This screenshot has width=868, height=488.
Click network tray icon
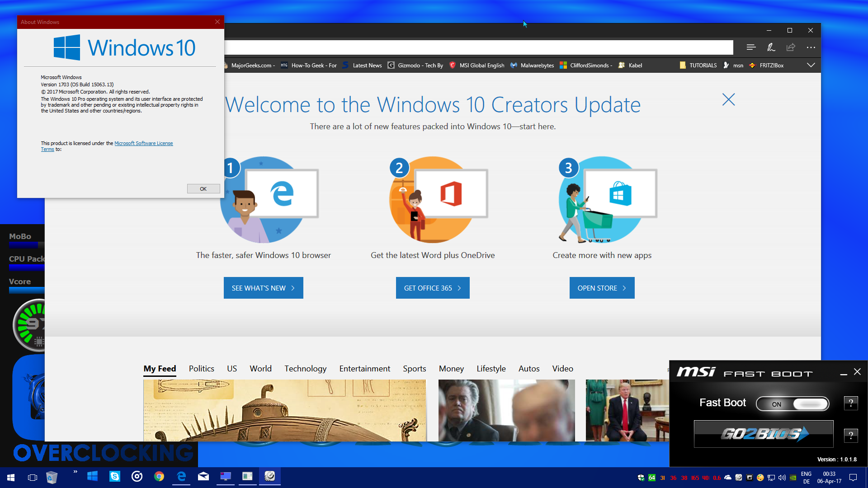tap(771, 478)
